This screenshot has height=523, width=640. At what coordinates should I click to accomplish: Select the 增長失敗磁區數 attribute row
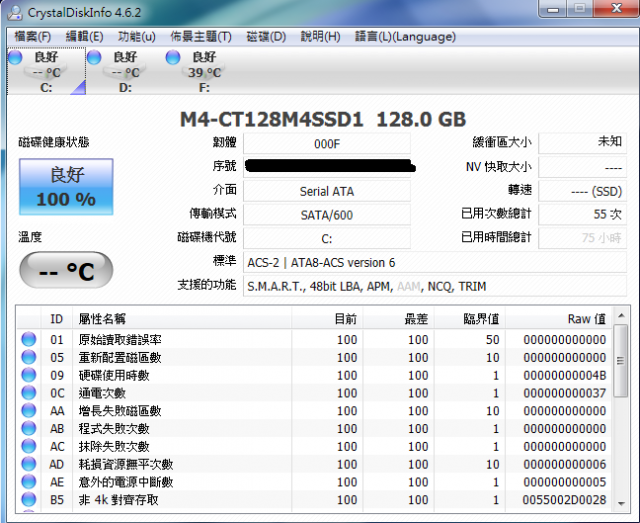coord(314,410)
